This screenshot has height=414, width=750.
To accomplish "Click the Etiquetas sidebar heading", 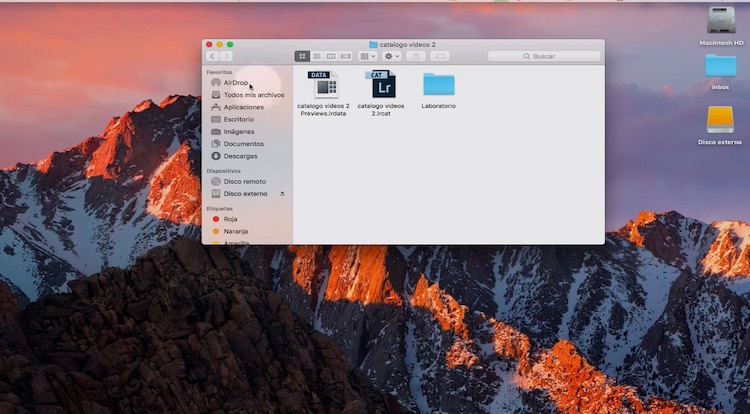I will tap(220, 209).
